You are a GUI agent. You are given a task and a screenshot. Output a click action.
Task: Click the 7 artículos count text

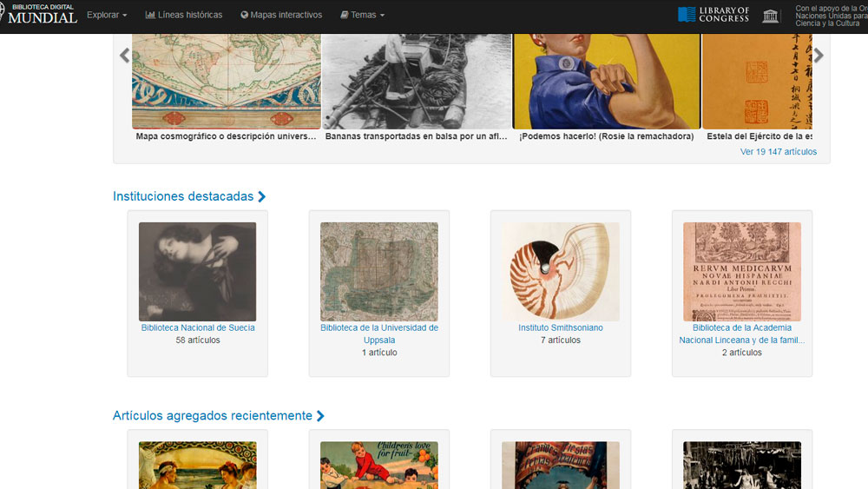click(x=561, y=340)
